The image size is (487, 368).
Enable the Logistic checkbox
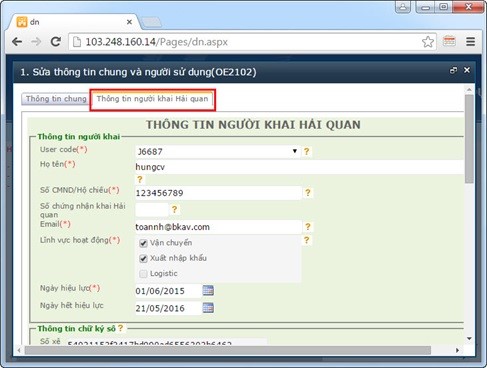click(x=143, y=274)
